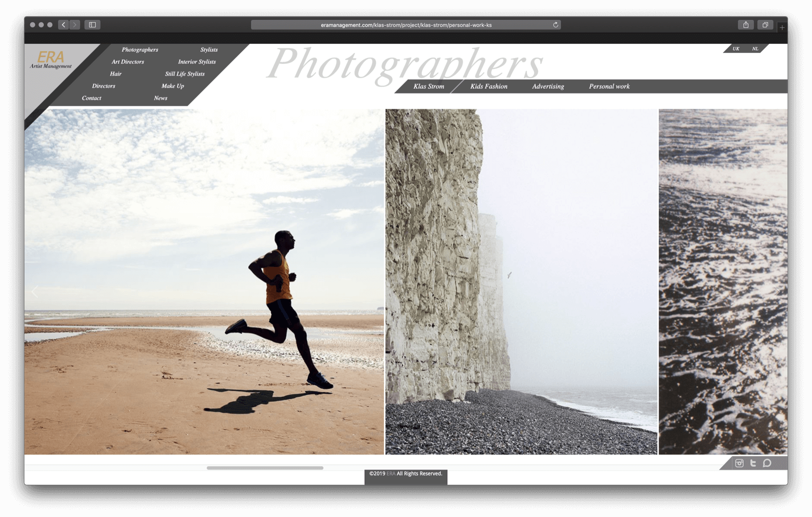Show all tabs overview icon
Screen dimensions: 812x517
pos(765,25)
